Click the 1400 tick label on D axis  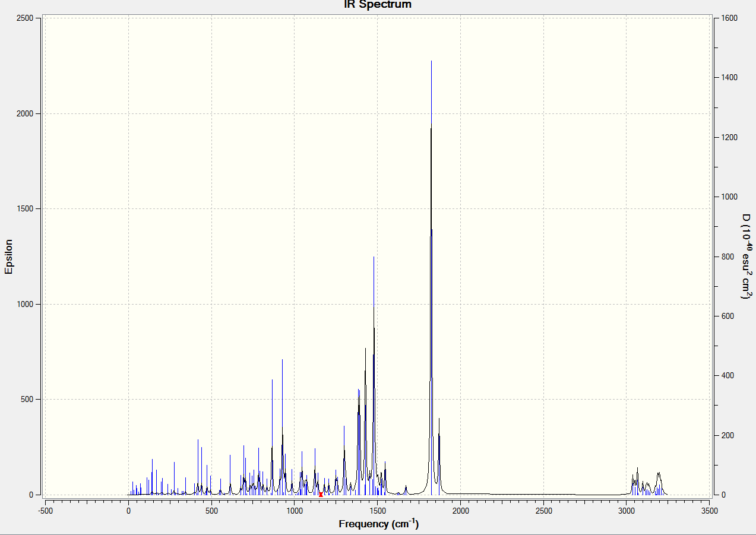[x=728, y=78]
